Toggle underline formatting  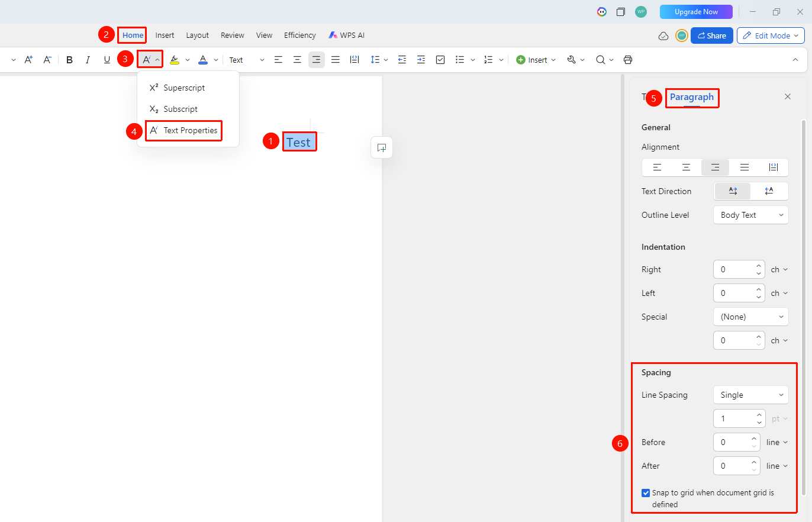coord(107,60)
